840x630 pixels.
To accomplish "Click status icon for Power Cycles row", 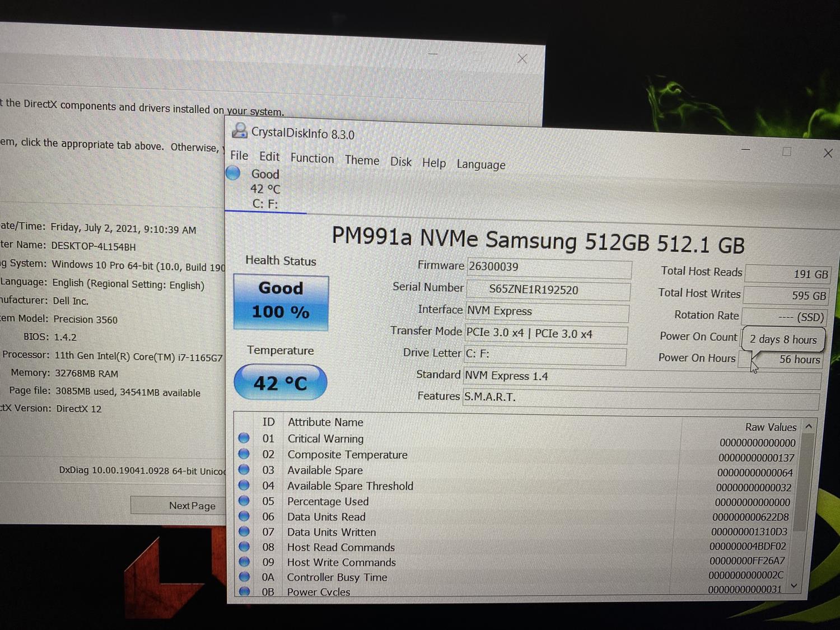I will 244,591.
